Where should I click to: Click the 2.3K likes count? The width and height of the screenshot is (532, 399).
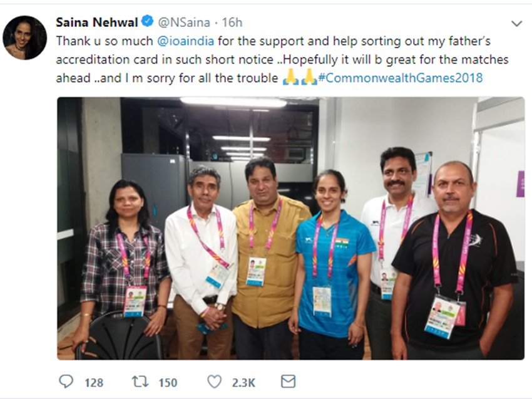pyautogui.click(x=244, y=382)
